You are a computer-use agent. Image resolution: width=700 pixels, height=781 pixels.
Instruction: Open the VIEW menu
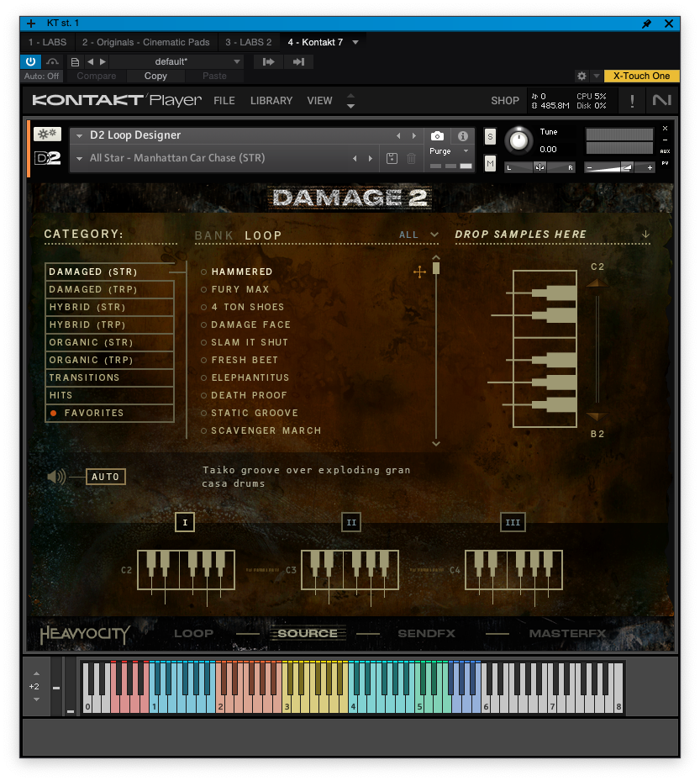(319, 101)
